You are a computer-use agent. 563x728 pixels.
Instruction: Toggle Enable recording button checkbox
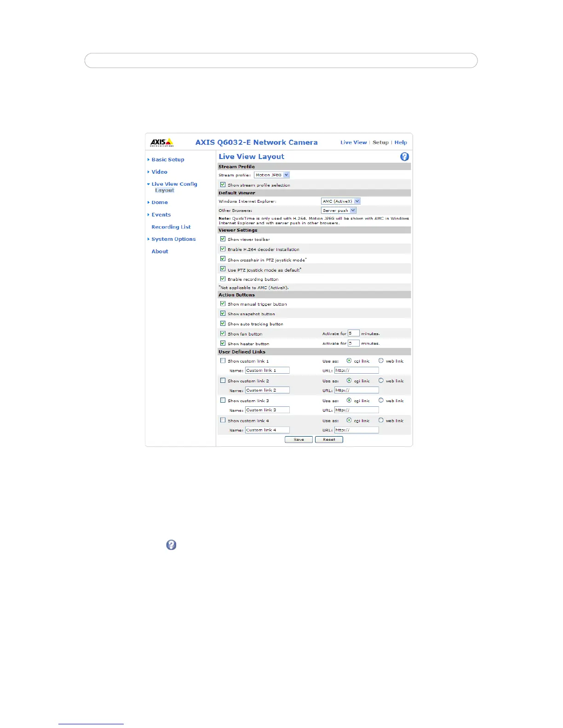pyautogui.click(x=223, y=279)
